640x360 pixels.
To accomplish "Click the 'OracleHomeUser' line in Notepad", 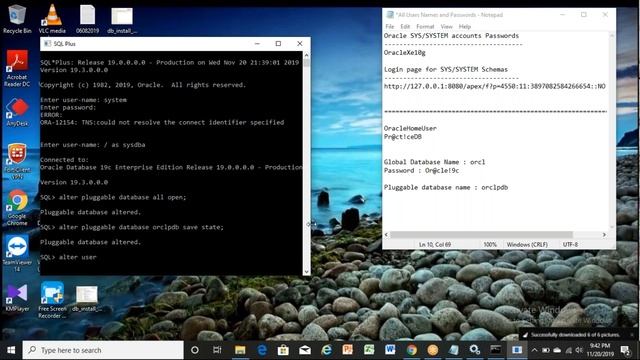I will click(x=410, y=128).
